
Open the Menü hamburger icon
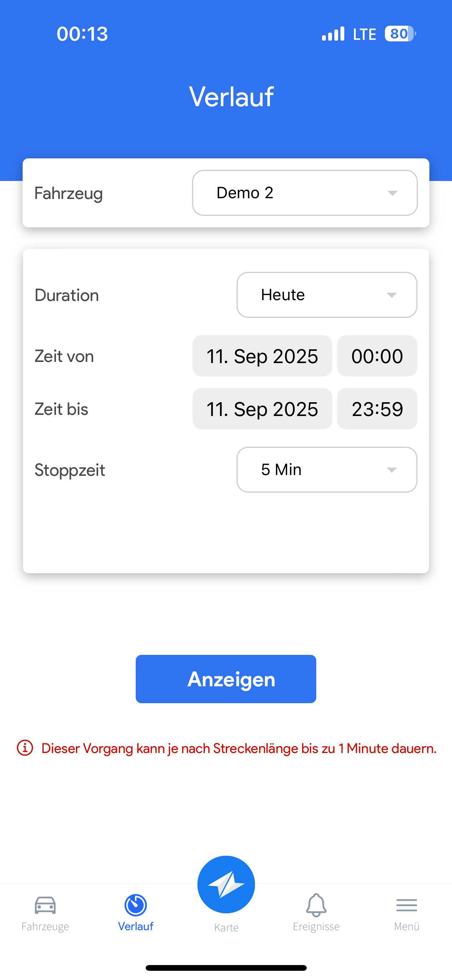(x=407, y=905)
